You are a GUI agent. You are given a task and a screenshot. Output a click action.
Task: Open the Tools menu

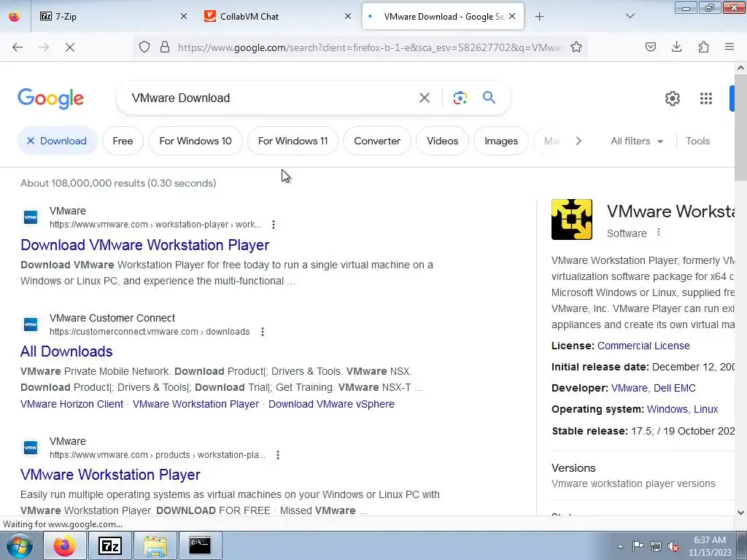(697, 141)
